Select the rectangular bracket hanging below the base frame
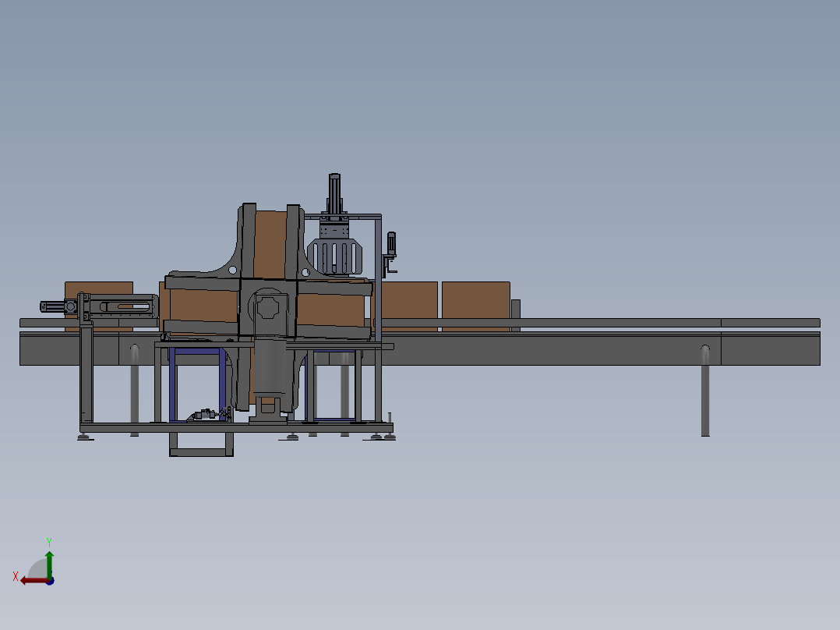Screen dimensions: 840x630 click(x=201, y=444)
